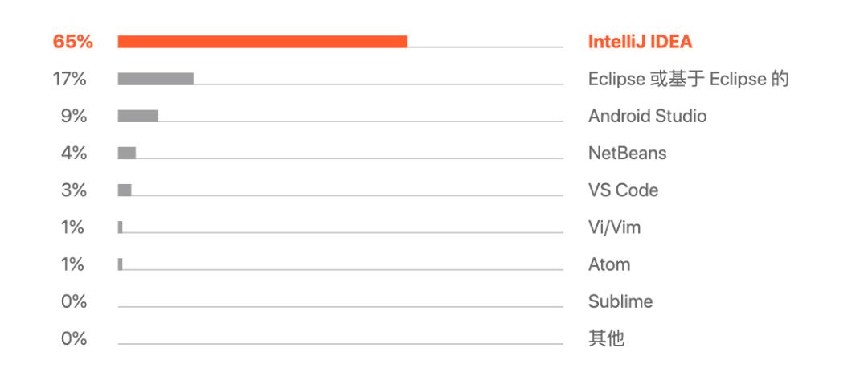Select the VS Code label
The width and height of the screenshot is (868, 385).
click(x=624, y=190)
